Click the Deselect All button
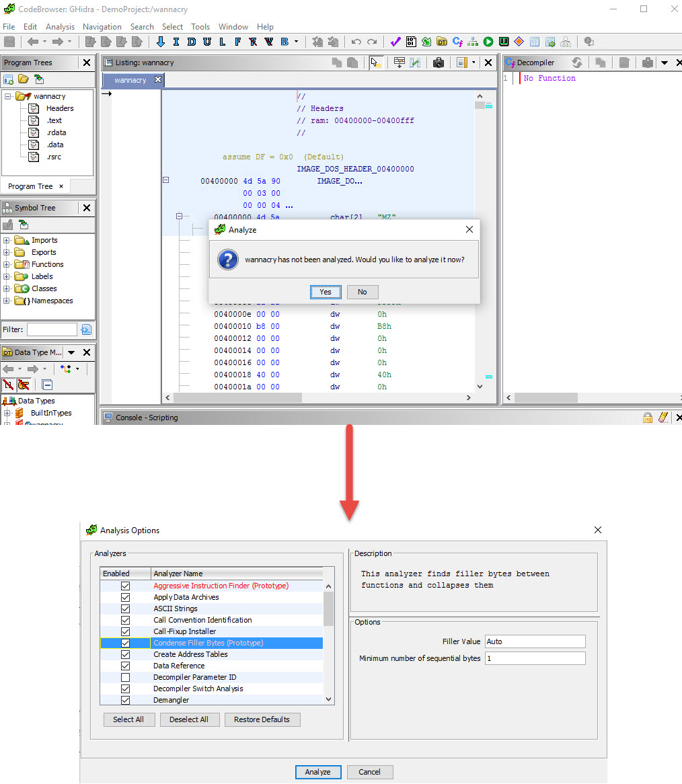Image resolution: width=682 pixels, height=784 pixels. tap(188, 719)
